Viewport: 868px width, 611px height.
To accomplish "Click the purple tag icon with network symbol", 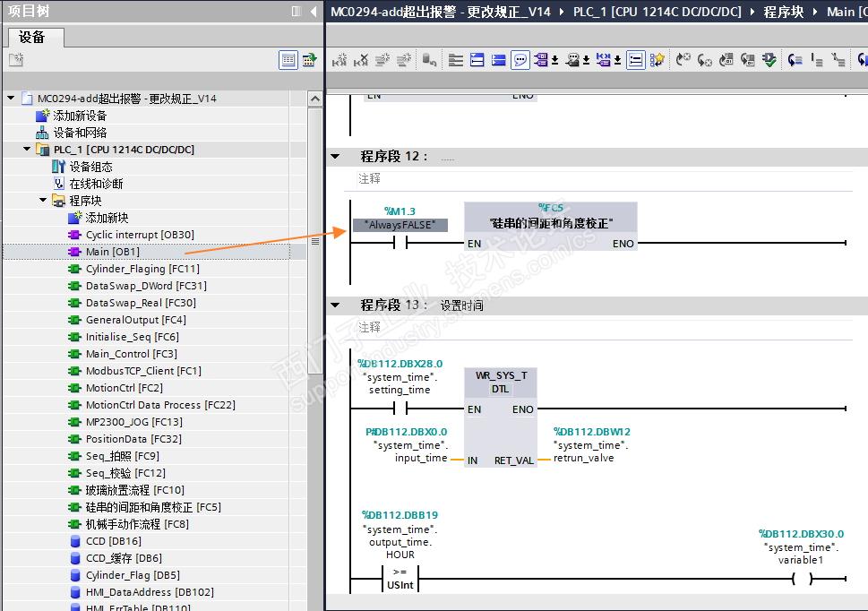I will point(604,60).
